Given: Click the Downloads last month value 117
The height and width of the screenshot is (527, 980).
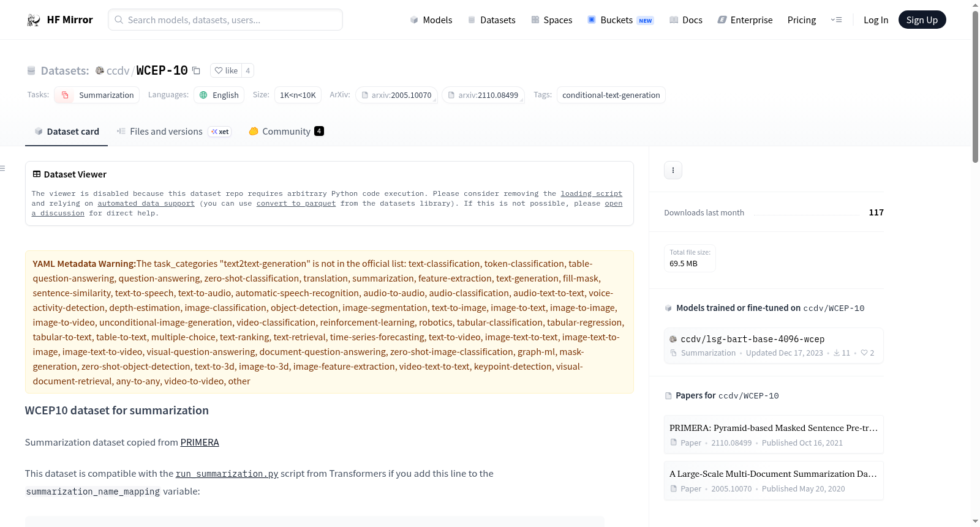Looking at the screenshot, I should pyautogui.click(x=876, y=212).
